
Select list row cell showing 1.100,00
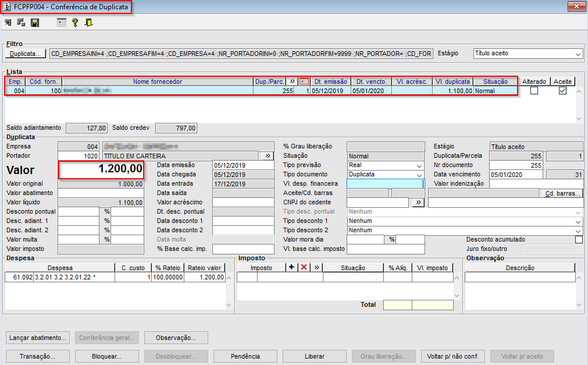coord(452,90)
